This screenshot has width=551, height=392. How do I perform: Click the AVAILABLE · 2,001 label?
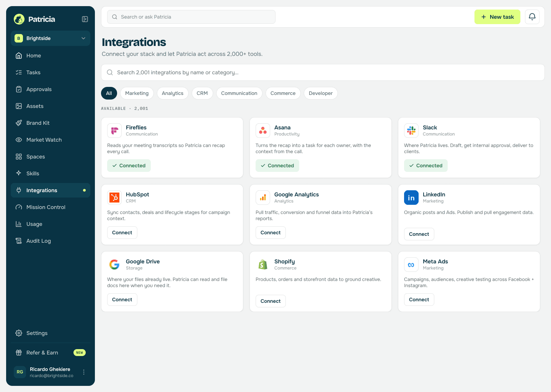click(x=124, y=109)
